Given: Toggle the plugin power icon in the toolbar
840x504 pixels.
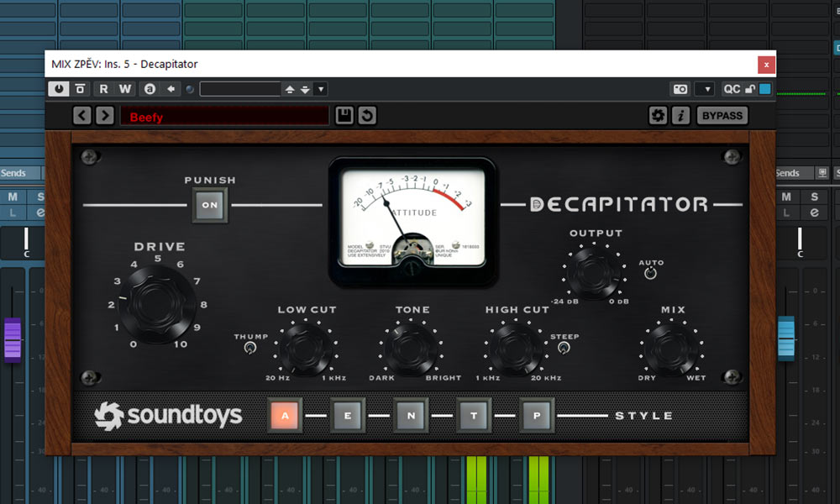Looking at the screenshot, I should pos(58,88).
